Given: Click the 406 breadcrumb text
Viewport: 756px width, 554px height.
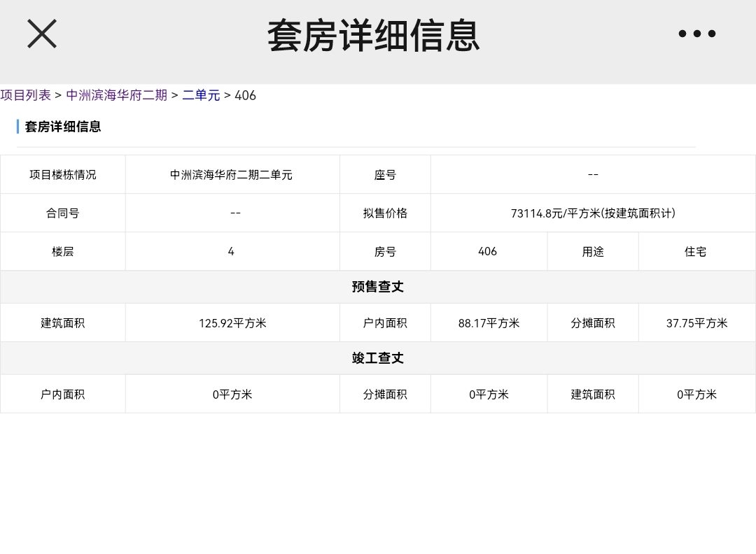Looking at the screenshot, I should pos(245,95).
